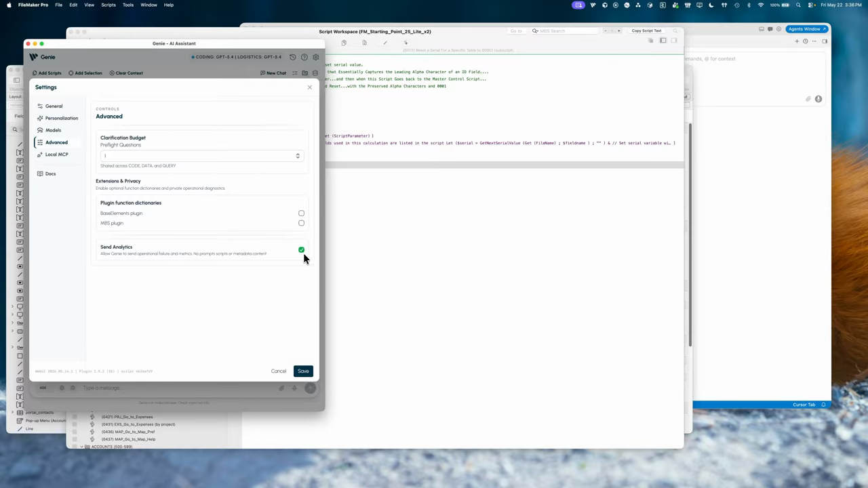Open the Preflight Questions dropdown
This screenshot has height=488, width=868.
click(x=201, y=156)
